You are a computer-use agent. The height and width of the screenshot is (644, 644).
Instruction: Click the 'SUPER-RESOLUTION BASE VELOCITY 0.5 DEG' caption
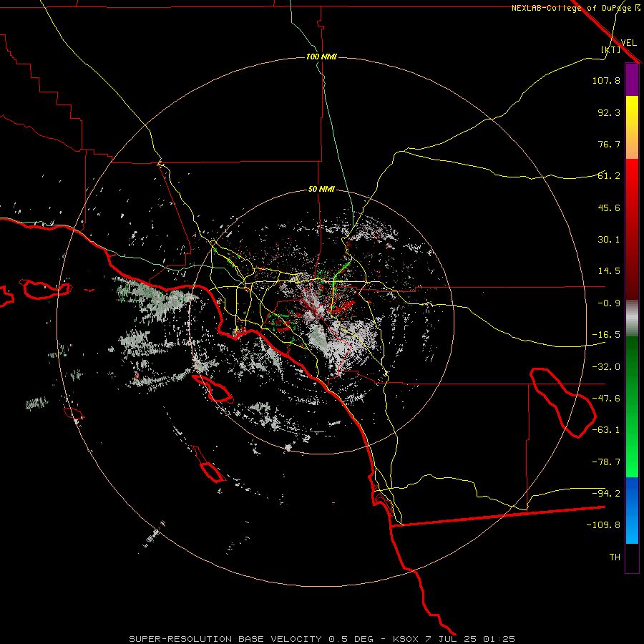(x=251, y=639)
